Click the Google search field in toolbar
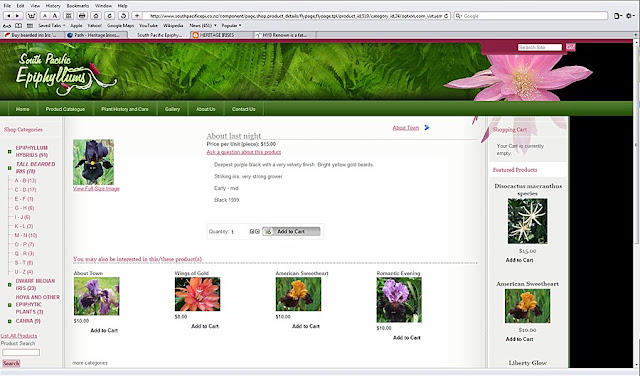 tap(531, 16)
